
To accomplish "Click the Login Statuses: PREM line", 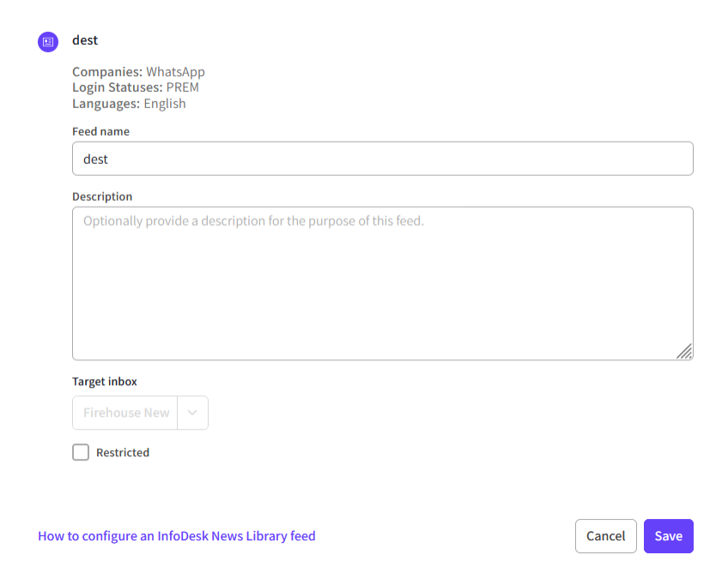I will tap(136, 87).
